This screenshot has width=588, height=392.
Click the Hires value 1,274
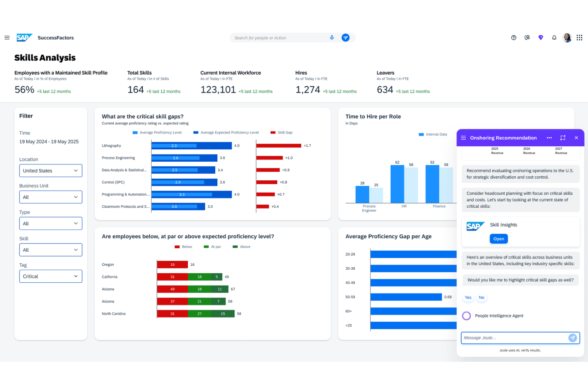pos(308,90)
